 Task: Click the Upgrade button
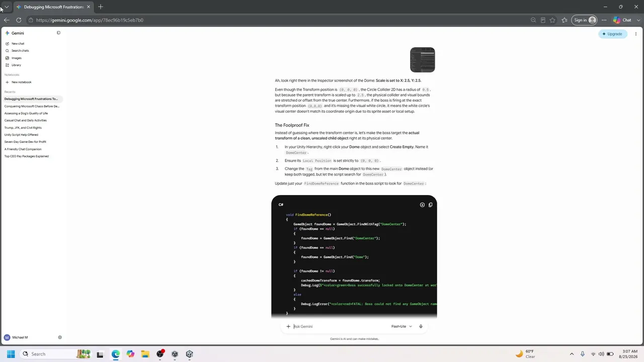point(613,34)
